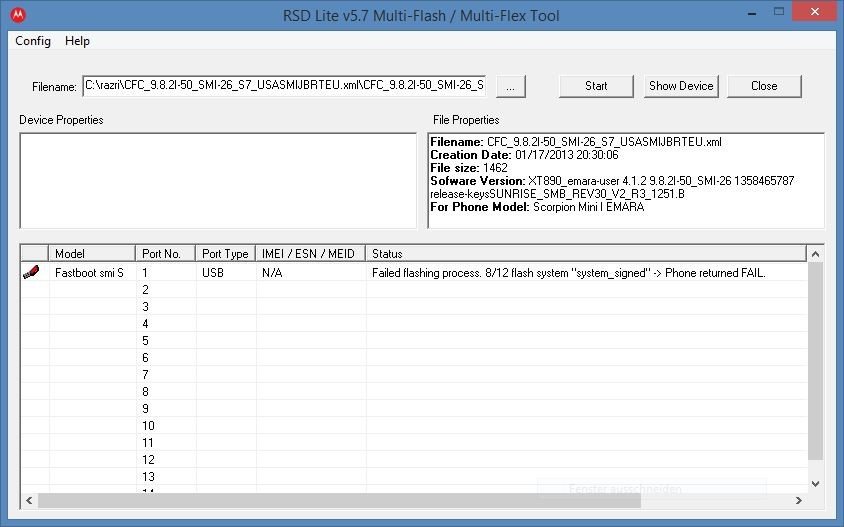
Task: Click the Motorola logo icon in title bar
Action: (x=18, y=15)
